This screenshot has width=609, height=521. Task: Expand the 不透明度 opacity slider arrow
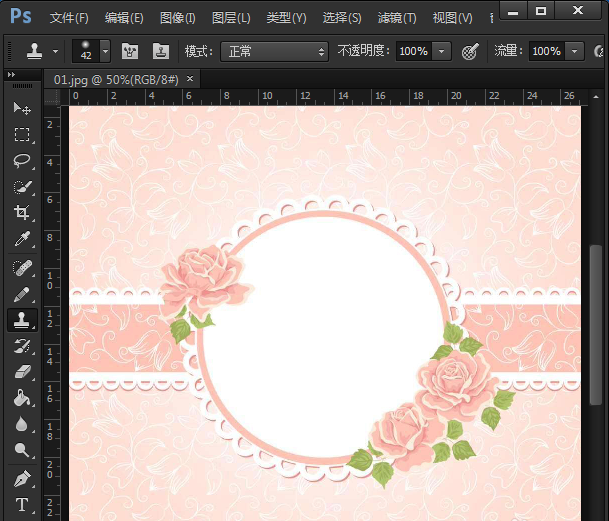(442, 51)
